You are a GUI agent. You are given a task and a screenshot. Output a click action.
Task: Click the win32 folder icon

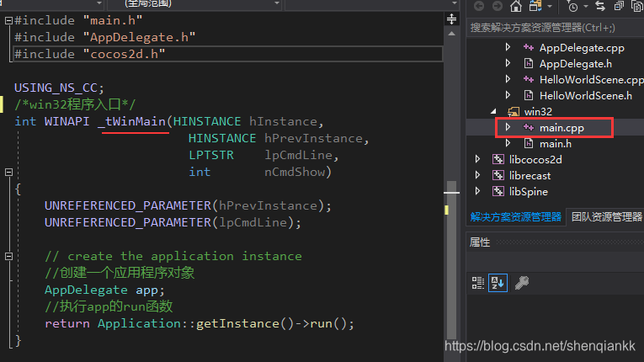[514, 111]
